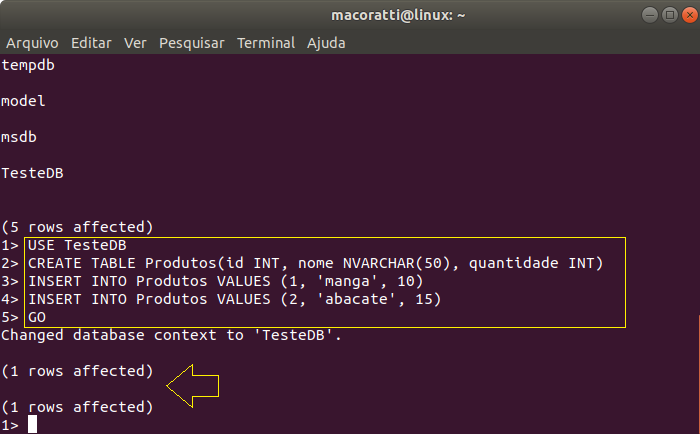The height and width of the screenshot is (434, 700).
Task: Open the Terminal menu
Action: 266,43
